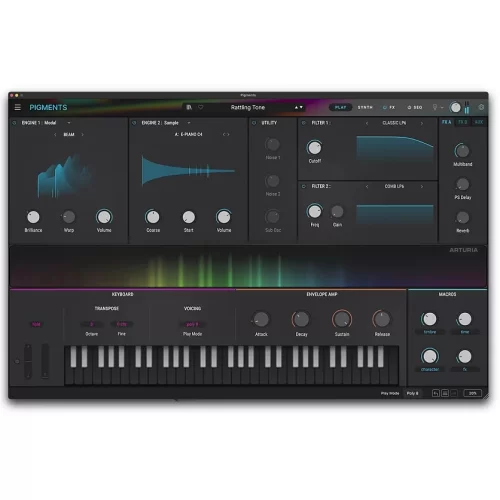This screenshot has height=500, width=500.
Task: Open the AUX effects tab
Action: (x=478, y=122)
